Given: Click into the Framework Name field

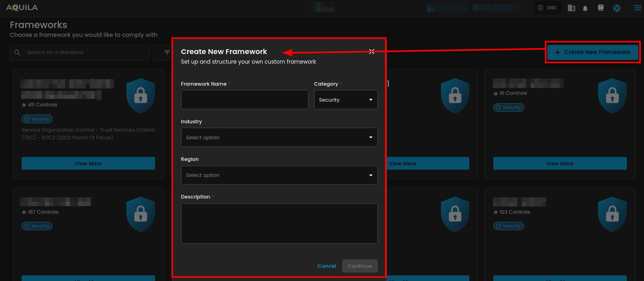Looking at the screenshot, I should pyautogui.click(x=245, y=100).
